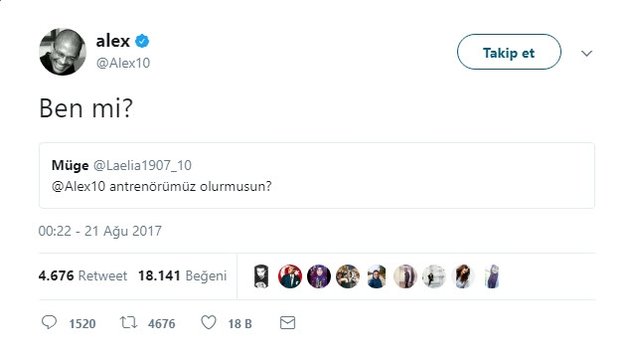Expand the tweet options chevron
Screen dimensions: 632x360
(x=586, y=53)
